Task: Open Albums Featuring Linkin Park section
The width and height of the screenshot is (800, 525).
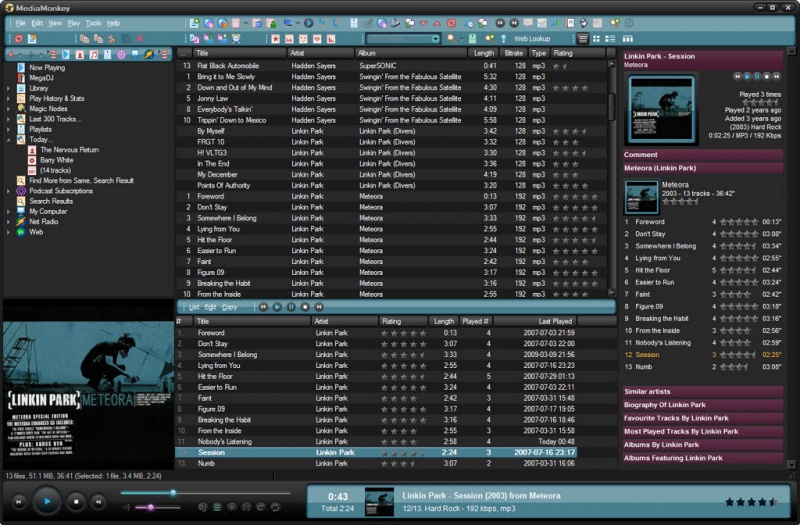Action: point(703,458)
